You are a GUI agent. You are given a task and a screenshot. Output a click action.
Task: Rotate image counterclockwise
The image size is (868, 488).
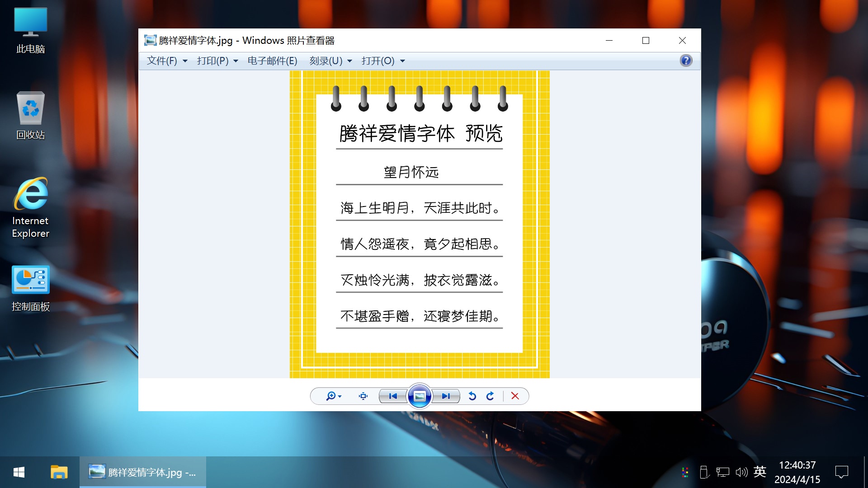tap(472, 396)
